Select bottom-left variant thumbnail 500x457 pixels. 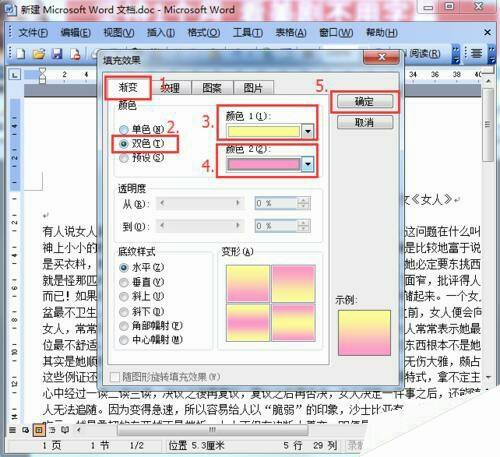247,322
